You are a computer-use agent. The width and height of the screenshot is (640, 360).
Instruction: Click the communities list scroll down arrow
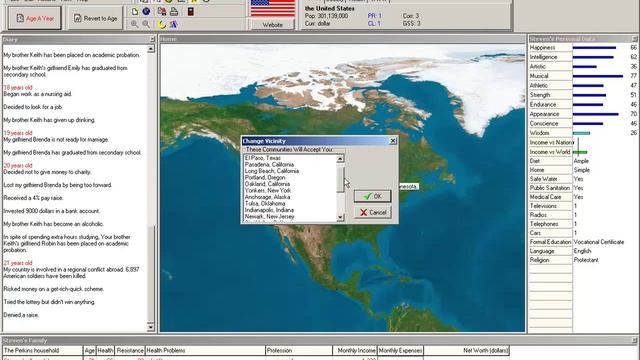340,218
